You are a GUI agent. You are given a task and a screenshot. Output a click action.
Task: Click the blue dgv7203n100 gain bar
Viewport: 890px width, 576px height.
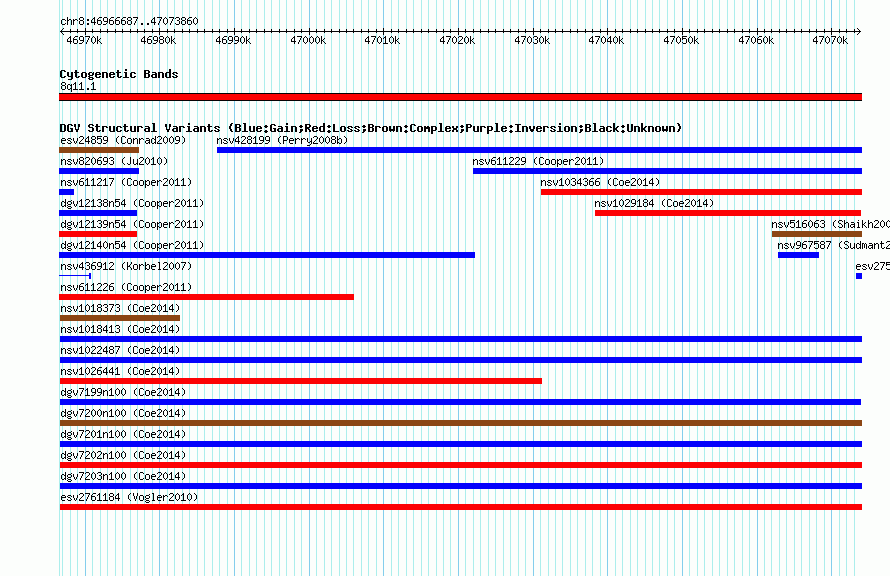460,486
